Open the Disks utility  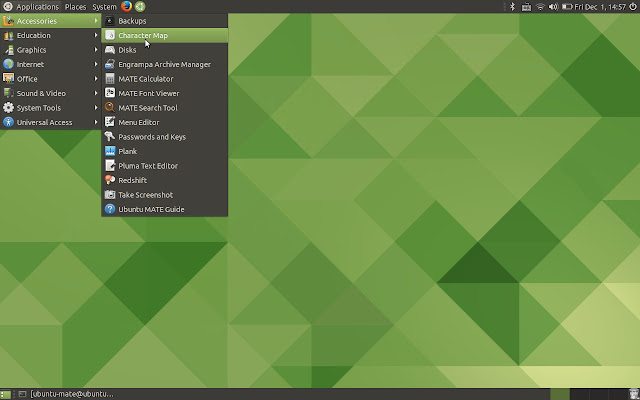click(x=164, y=50)
